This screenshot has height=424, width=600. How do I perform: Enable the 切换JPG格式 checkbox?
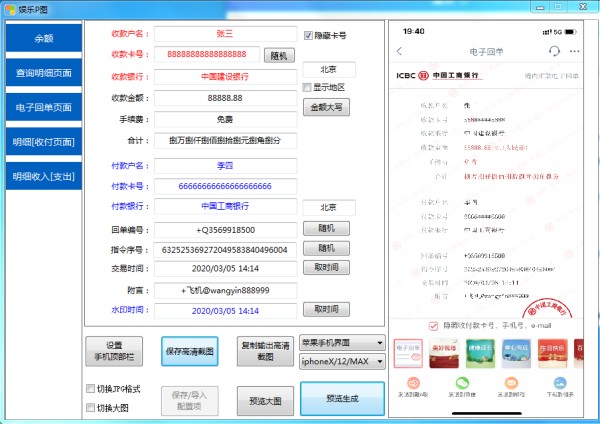(x=90, y=389)
